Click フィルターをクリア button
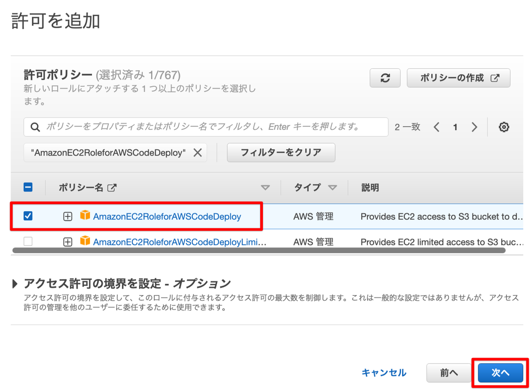The image size is (532, 392). pyautogui.click(x=281, y=153)
